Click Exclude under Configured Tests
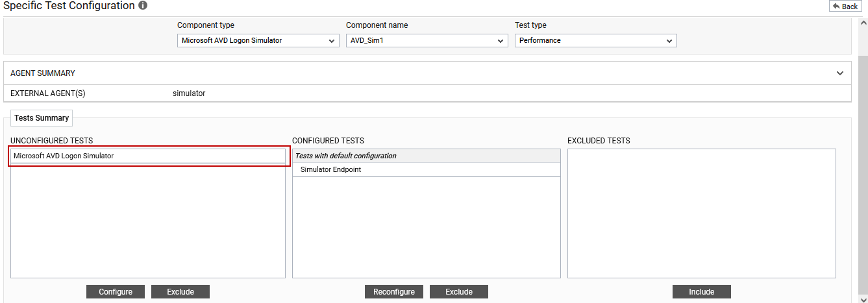This screenshot has width=868, height=303. 459,292
